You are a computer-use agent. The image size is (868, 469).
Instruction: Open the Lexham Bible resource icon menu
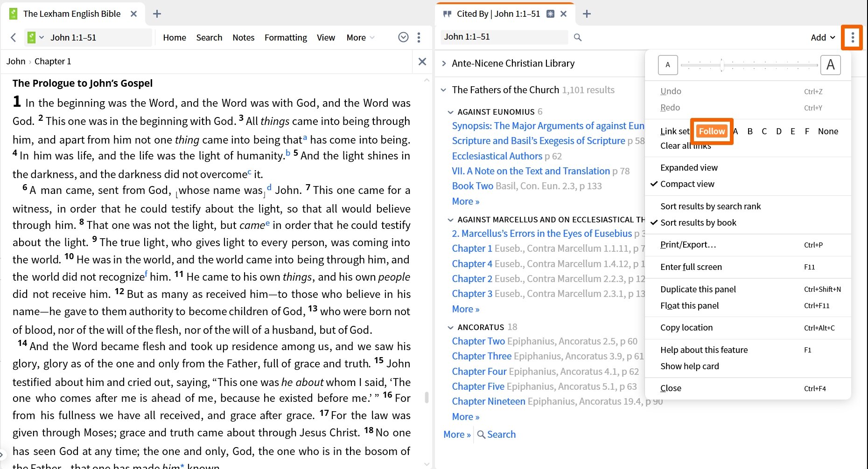coord(35,37)
